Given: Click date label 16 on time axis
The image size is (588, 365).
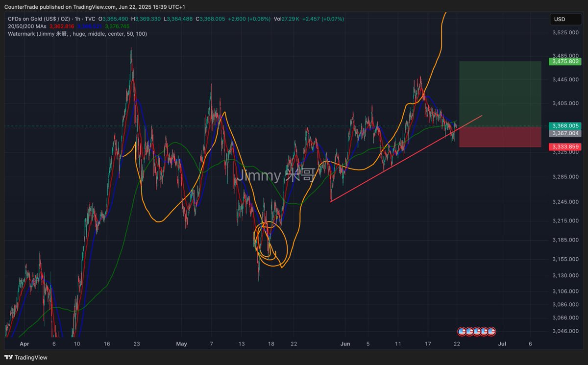Looking at the screenshot, I should [107, 344].
